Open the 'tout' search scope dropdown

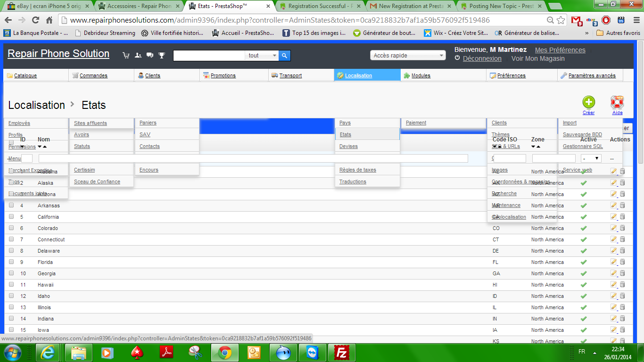tap(262, 56)
